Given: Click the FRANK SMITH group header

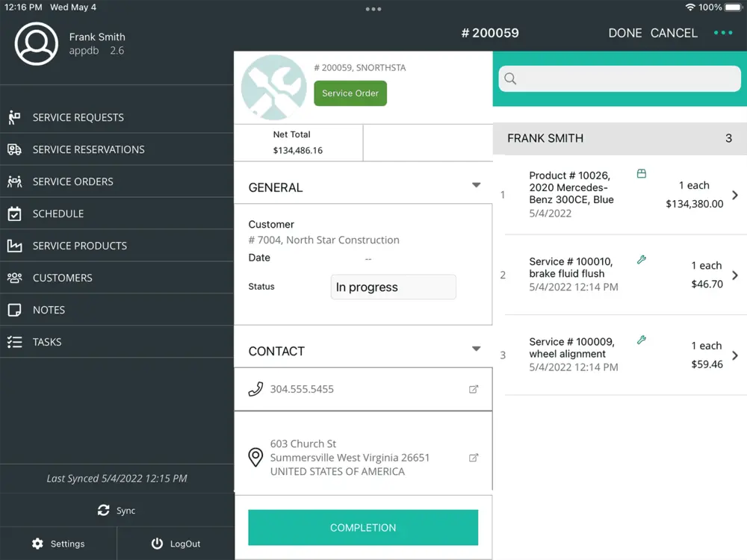Looking at the screenshot, I should pyautogui.click(x=619, y=138).
